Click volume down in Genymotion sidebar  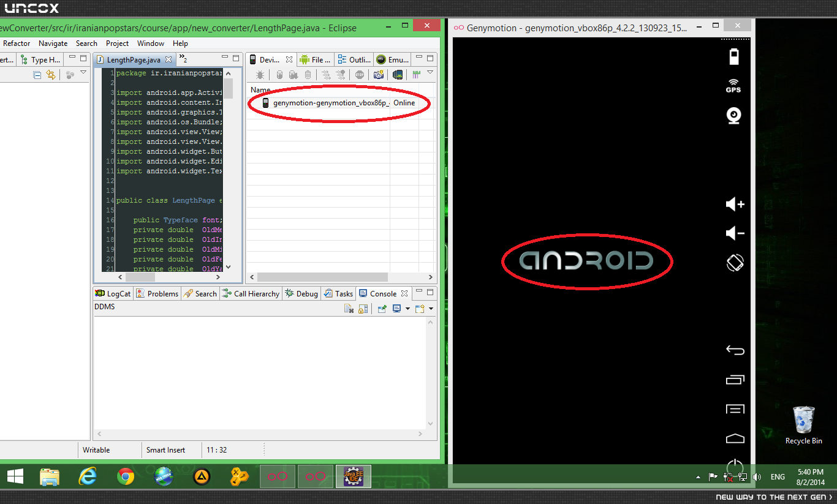(x=735, y=233)
